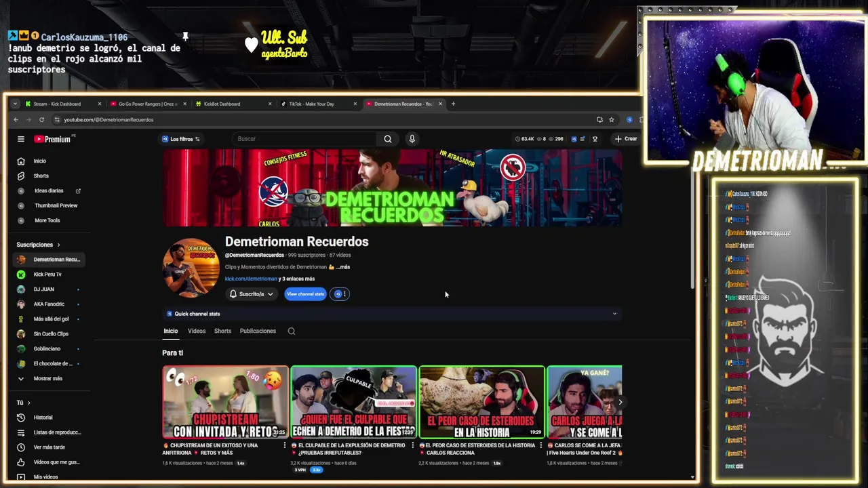Open the Culpable de la expulsión video thumbnail
The width and height of the screenshot is (868, 488).
click(353, 402)
